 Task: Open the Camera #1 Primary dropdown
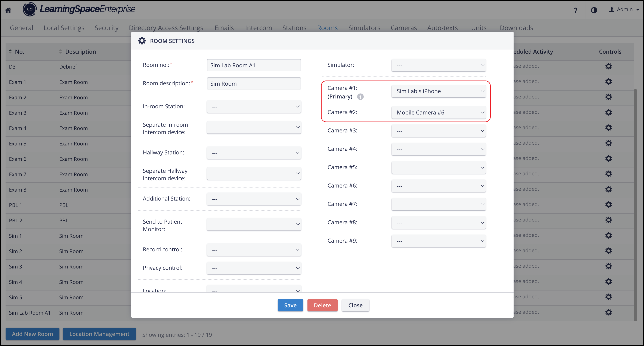point(439,91)
